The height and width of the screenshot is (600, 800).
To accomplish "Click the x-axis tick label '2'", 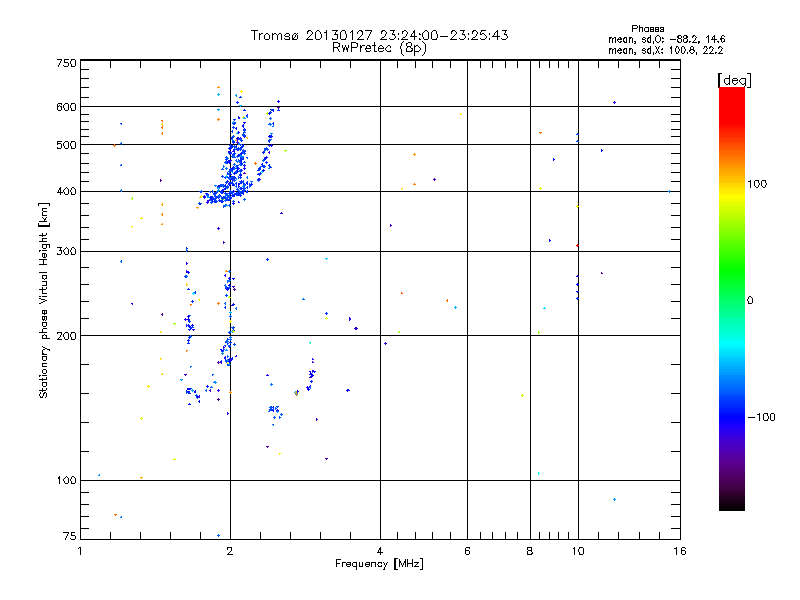I will click(230, 551).
